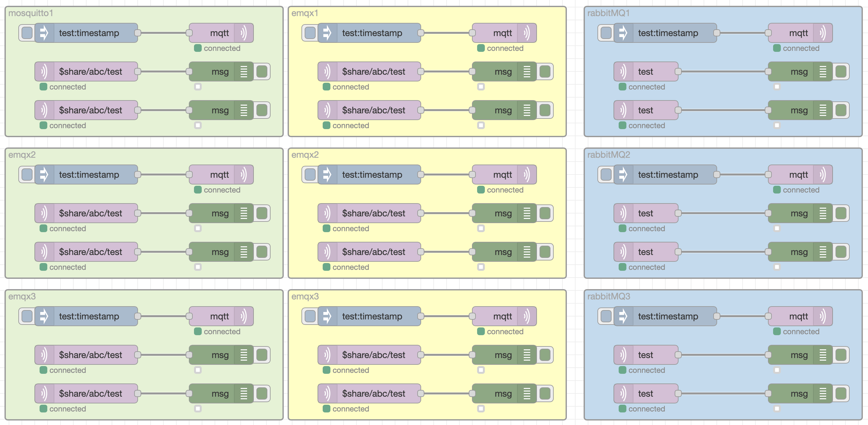Screen dimensions: 868x425
Task: Click the upper msg debug list icon in yellow emqx2
Action: pos(527,213)
